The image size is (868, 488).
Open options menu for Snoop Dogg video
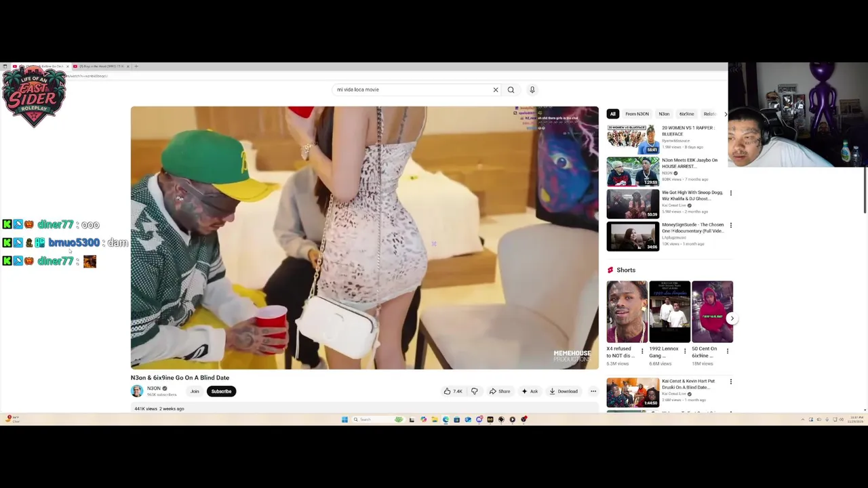pyautogui.click(x=730, y=193)
